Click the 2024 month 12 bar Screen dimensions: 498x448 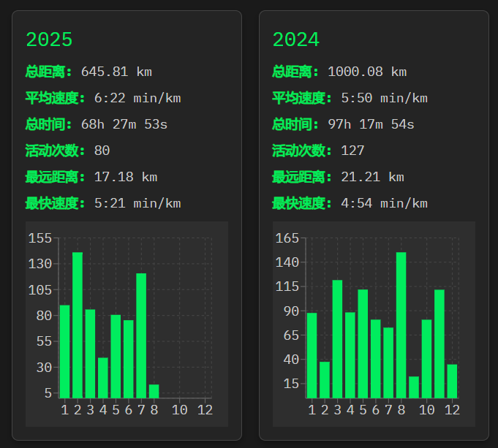452,381
